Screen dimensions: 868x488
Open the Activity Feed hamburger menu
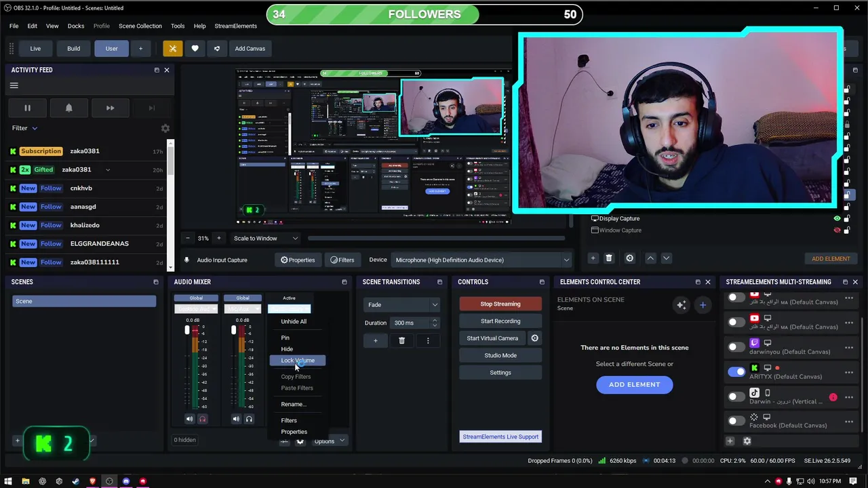14,85
